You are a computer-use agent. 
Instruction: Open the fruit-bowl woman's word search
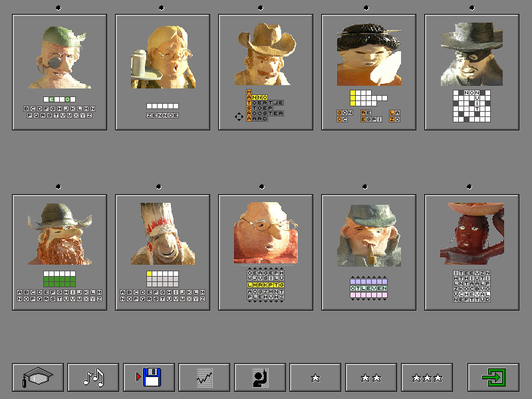[x=472, y=252]
